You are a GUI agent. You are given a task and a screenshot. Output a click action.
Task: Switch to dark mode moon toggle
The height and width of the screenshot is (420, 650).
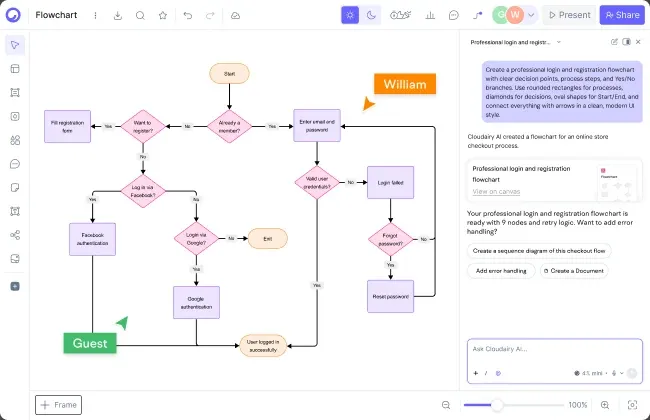click(371, 15)
